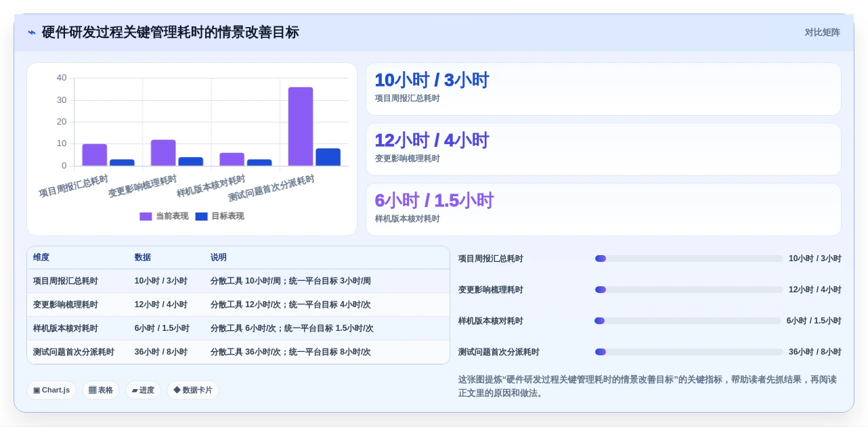Viewport: 868px width, 427px height.
Task: Click the 表格 tag chip
Action: point(101,390)
